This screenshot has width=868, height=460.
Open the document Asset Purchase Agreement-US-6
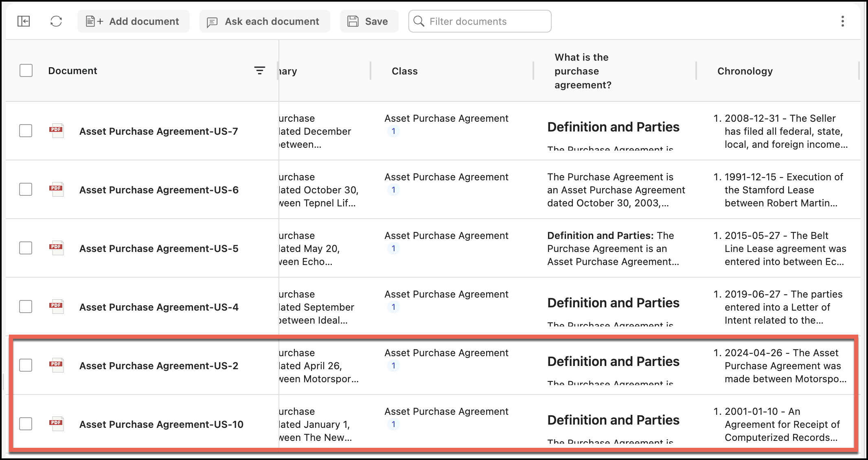point(159,190)
